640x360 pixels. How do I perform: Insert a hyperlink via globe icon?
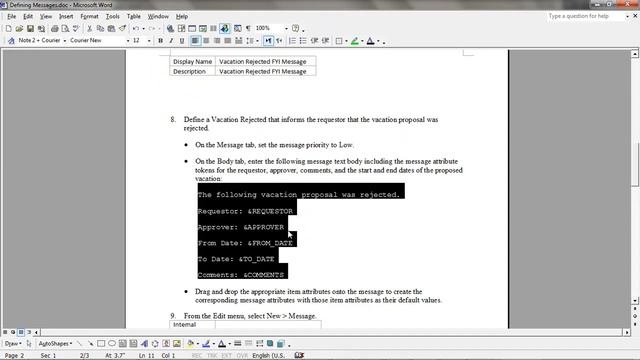point(171,29)
